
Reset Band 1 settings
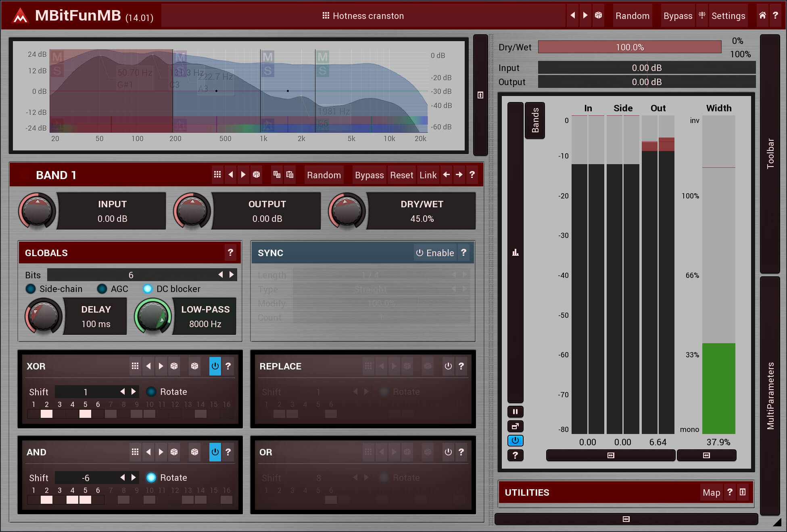[401, 175]
